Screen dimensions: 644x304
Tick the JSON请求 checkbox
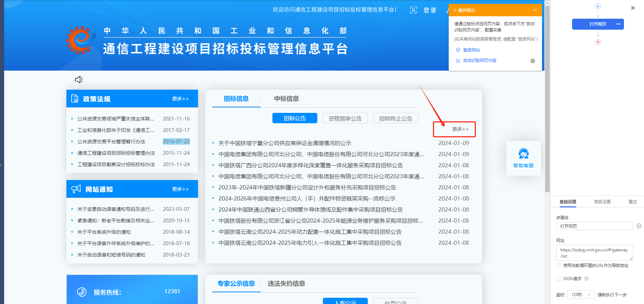(558, 278)
